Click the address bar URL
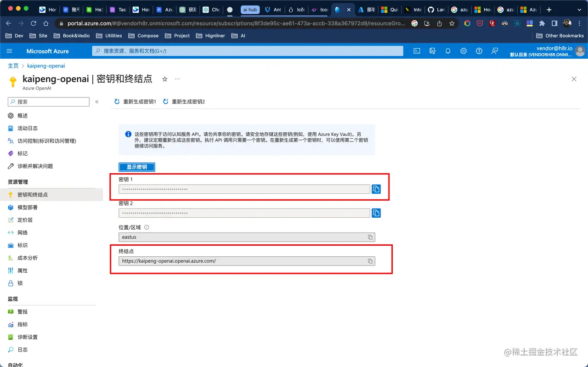The width and height of the screenshot is (588, 367). click(x=237, y=23)
